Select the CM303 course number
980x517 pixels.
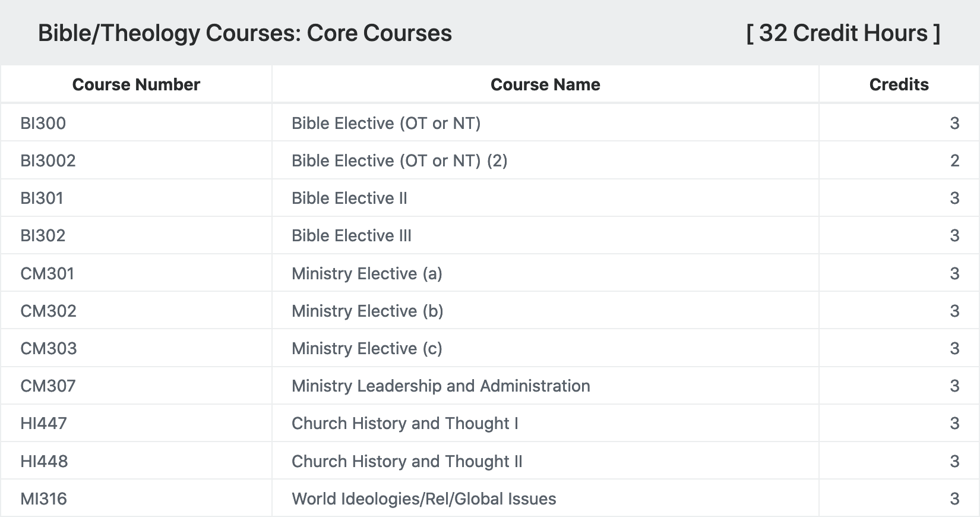(x=49, y=348)
